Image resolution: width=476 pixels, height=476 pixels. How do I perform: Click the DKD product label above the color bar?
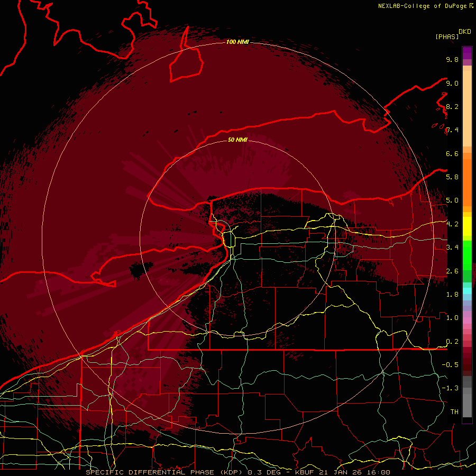[465, 32]
